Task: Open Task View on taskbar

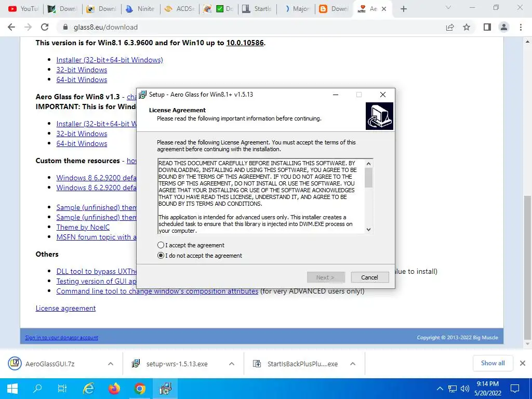Action: coord(62,389)
